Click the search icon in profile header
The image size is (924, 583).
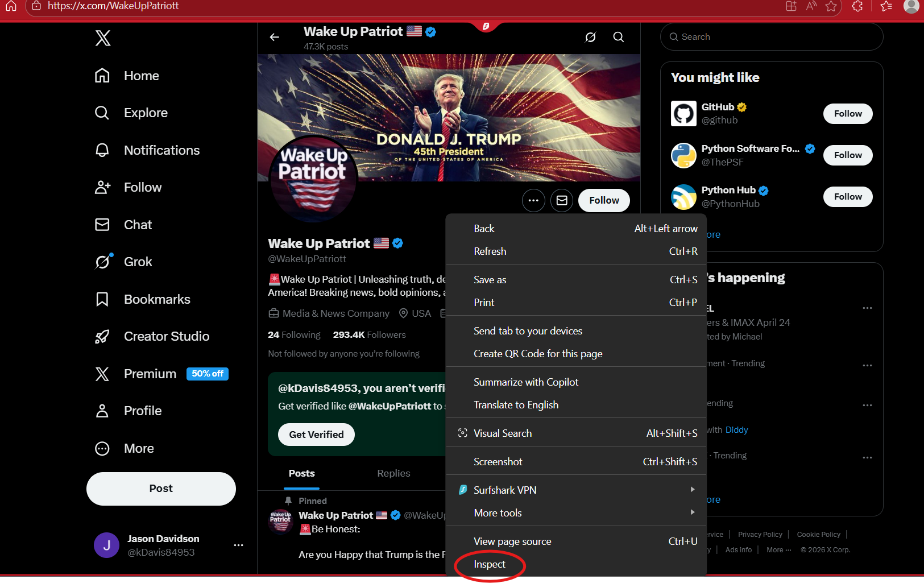pos(619,37)
